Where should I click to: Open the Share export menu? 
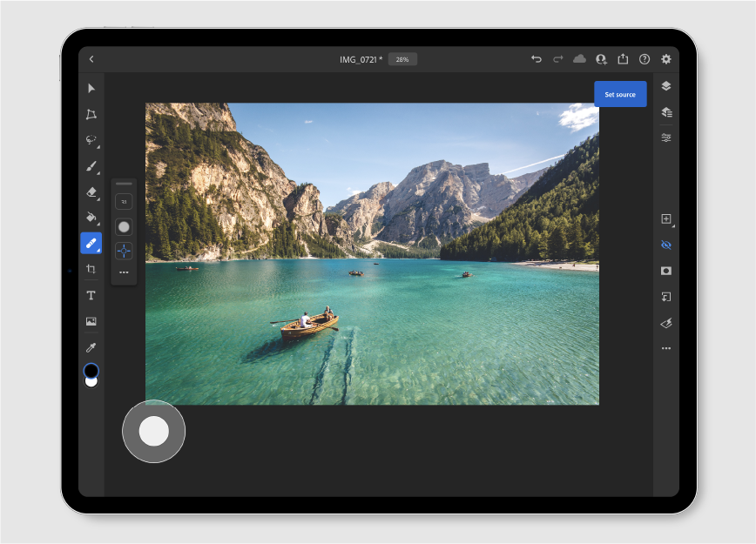coord(623,59)
